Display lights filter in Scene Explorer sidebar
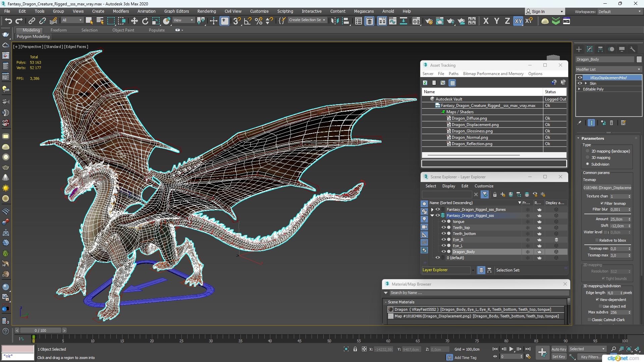This screenshot has width=644, height=362. (424, 219)
